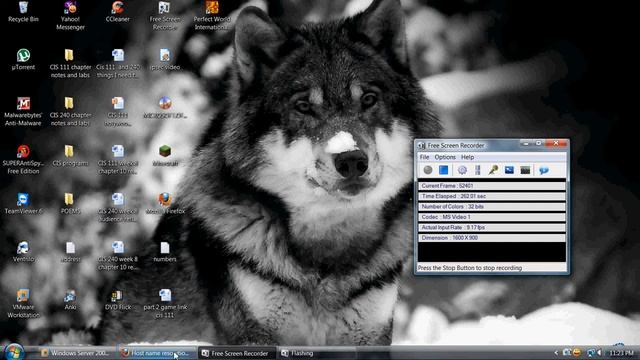Select the CIS 111 chapter notes and labs folder
The height and width of the screenshot is (360, 640).
[70, 64]
